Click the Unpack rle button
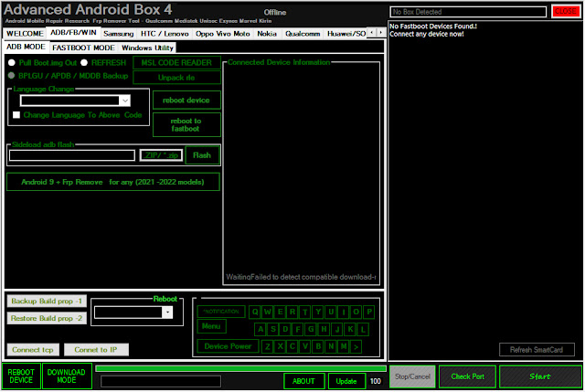585x392 pixels. point(176,78)
